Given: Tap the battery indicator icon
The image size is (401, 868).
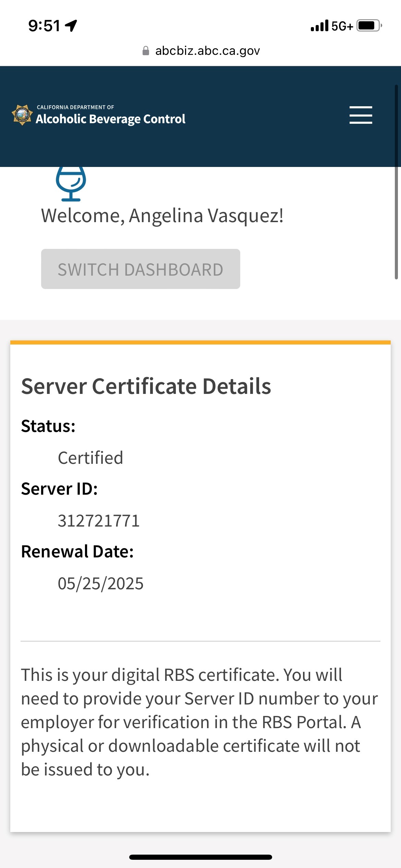Looking at the screenshot, I should coord(369,26).
